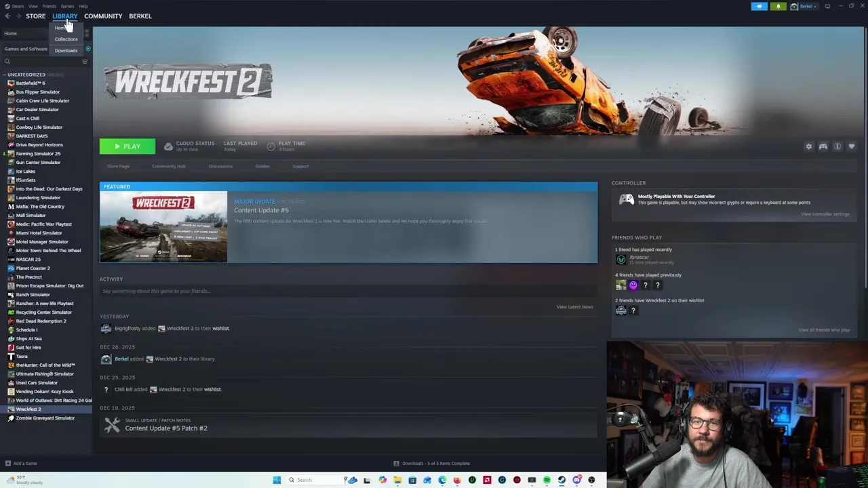Click purple friend avatar who played previously
The height and width of the screenshot is (488, 868).
[633, 285]
